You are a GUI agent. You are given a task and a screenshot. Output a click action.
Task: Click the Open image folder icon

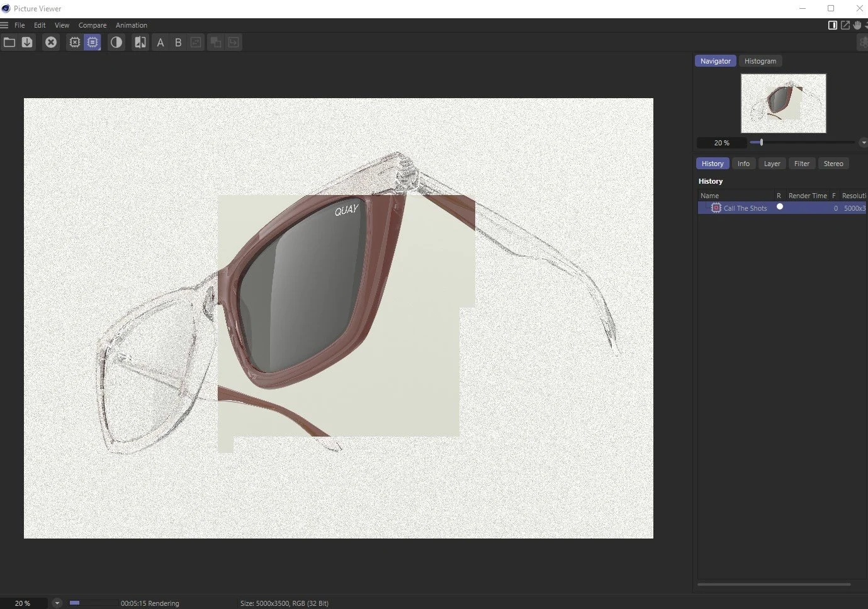pyautogui.click(x=9, y=42)
